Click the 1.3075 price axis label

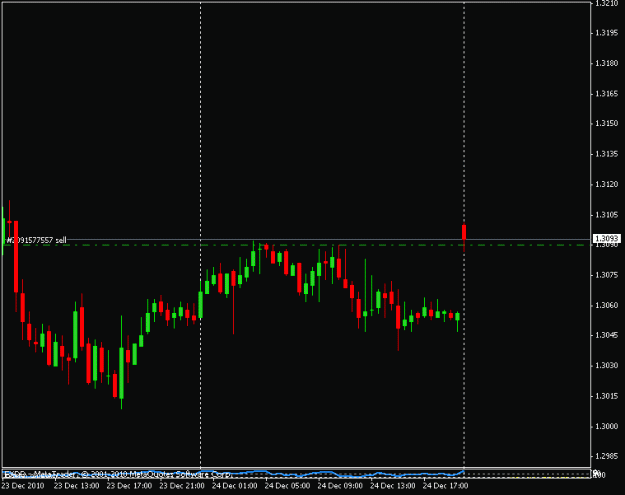[x=607, y=275]
